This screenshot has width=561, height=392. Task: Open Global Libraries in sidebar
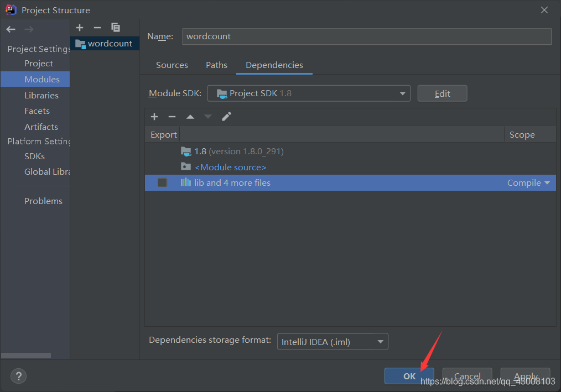click(47, 172)
